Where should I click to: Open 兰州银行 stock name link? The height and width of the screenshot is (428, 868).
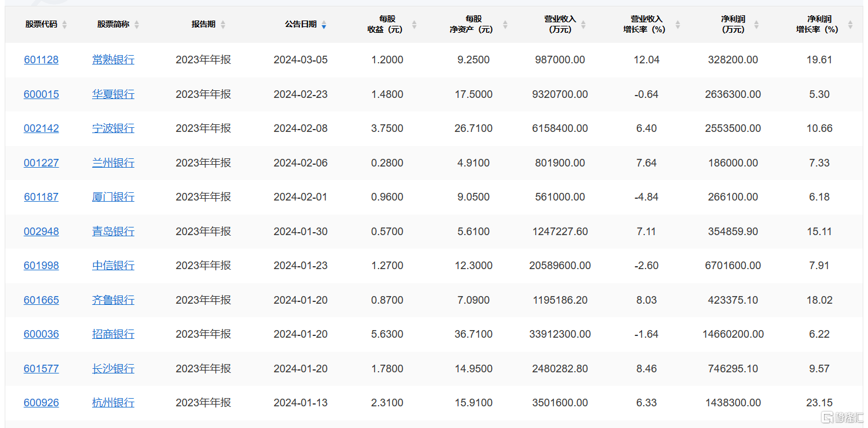[x=113, y=163]
